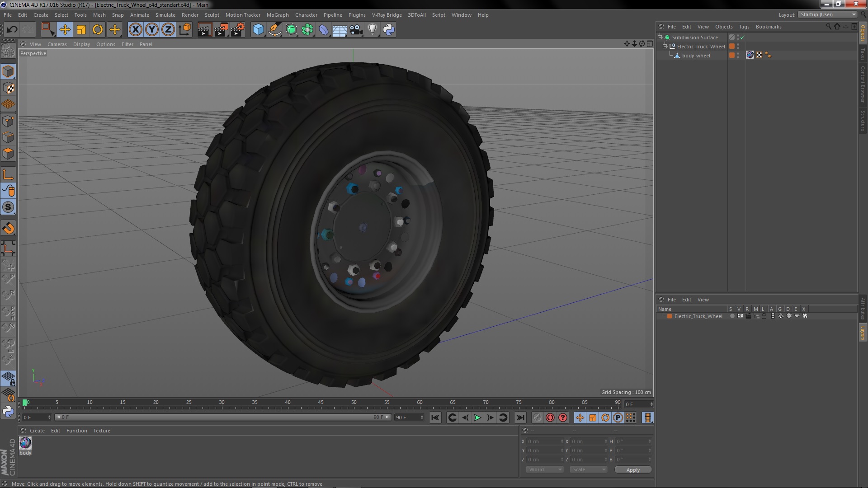The height and width of the screenshot is (488, 868).
Task: Click the Apply button
Action: [x=632, y=469]
